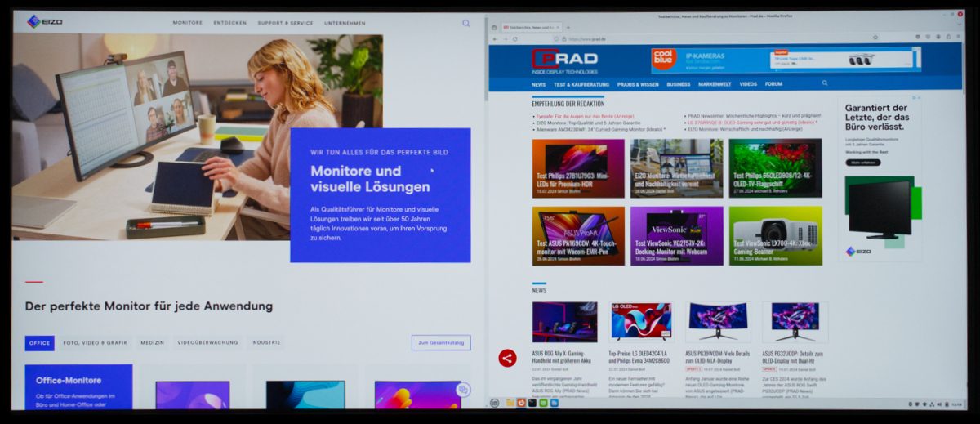Open search magnifier on the EIZO site
The width and height of the screenshot is (980, 424).
coord(466,24)
